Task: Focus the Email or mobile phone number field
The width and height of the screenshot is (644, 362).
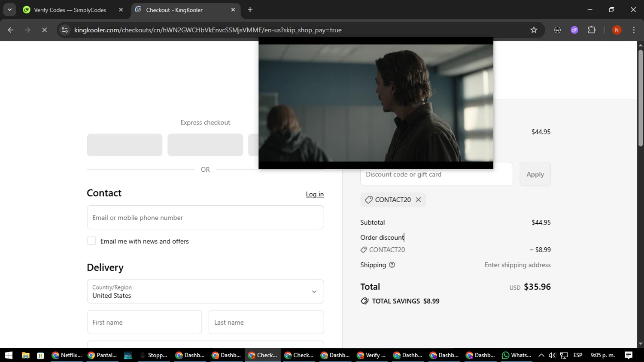Action: point(205,217)
